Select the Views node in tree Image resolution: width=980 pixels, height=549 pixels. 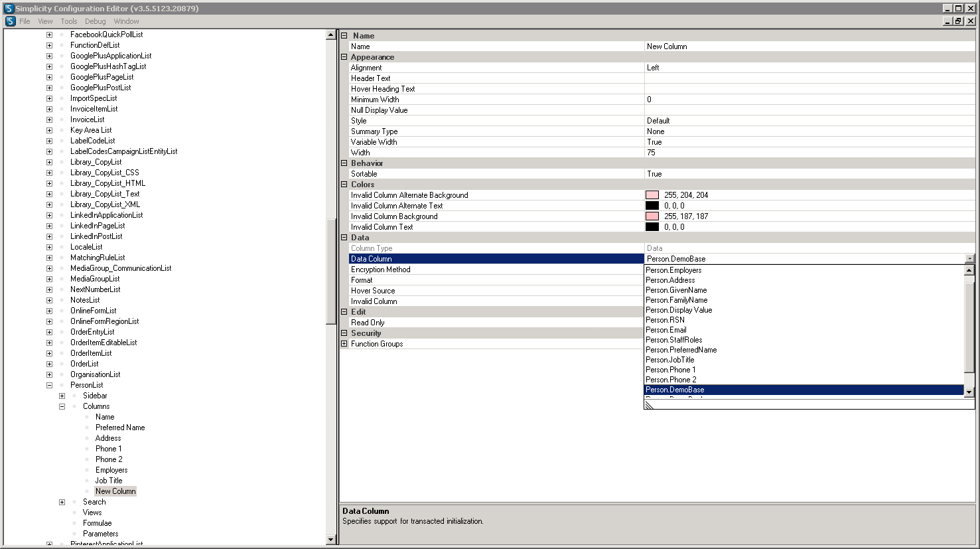(92, 512)
